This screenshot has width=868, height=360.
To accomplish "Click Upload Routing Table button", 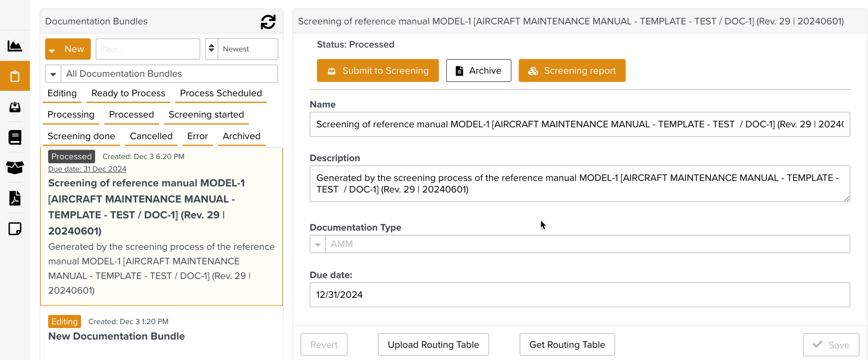I will click(433, 344).
